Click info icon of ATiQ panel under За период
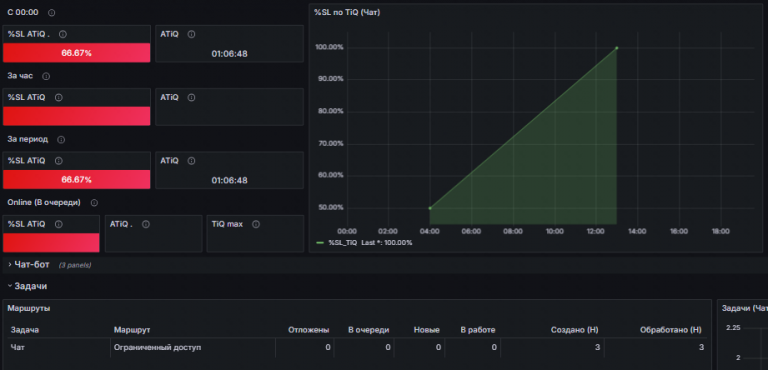This screenshot has height=370, width=768. pos(192,161)
